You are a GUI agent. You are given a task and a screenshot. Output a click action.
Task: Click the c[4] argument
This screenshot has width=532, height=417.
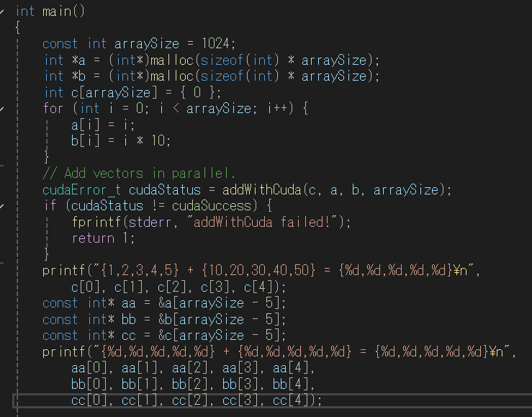(x=258, y=287)
